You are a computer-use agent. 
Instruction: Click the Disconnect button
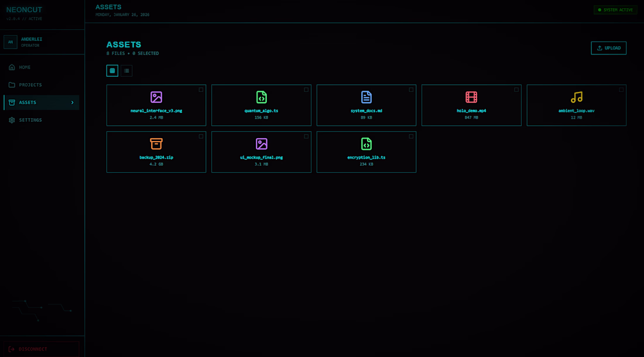[42, 349]
